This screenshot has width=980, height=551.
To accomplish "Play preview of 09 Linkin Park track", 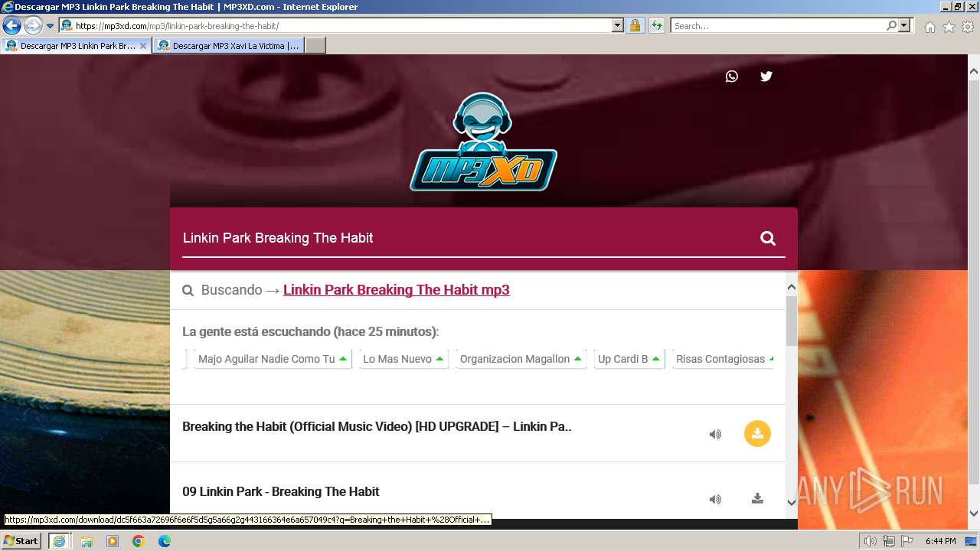I will pyautogui.click(x=715, y=499).
